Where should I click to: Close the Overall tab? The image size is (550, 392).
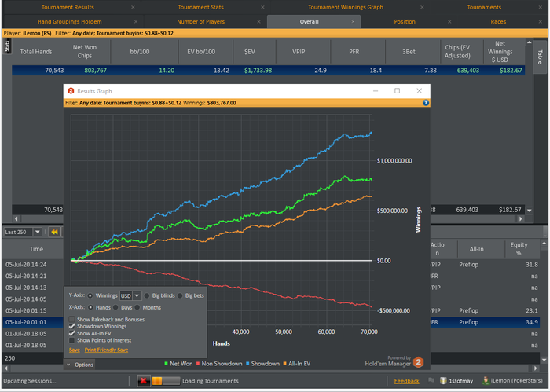tap(353, 22)
